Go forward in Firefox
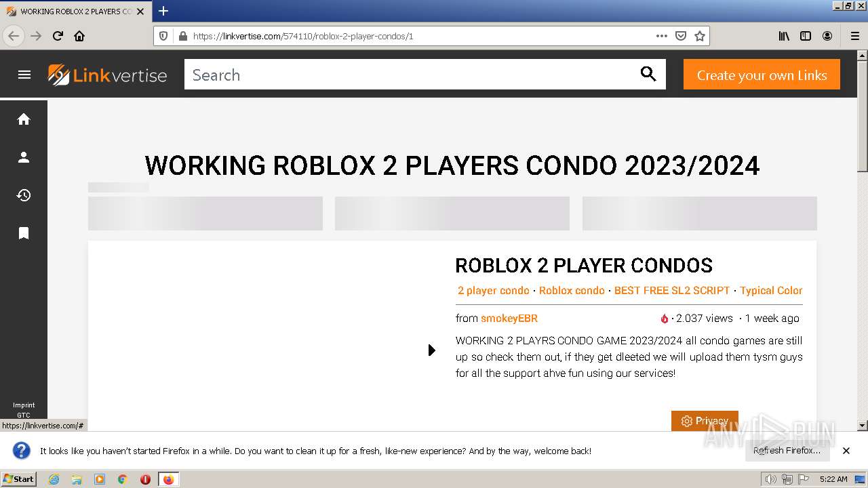The height and width of the screenshot is (488, 868). tap(36, 36)
